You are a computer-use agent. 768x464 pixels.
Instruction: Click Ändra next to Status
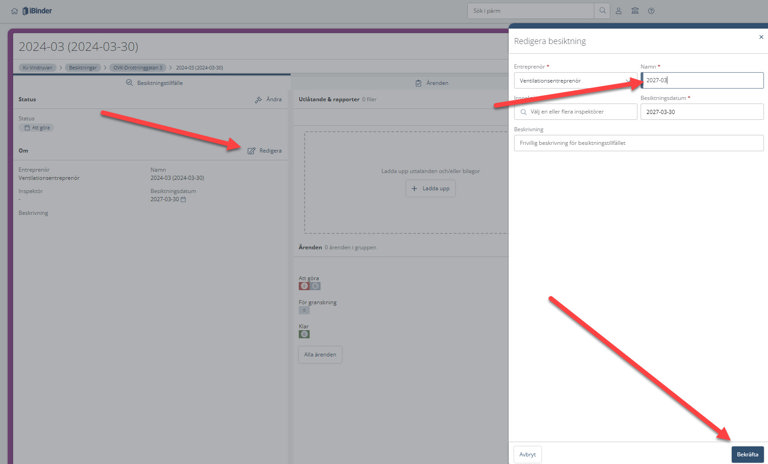(268, 99)
